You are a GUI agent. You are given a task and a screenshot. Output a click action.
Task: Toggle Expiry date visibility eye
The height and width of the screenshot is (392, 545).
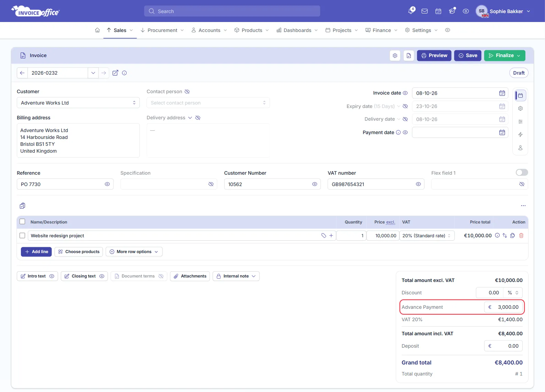pyautogui.click(x=405, y=106)
